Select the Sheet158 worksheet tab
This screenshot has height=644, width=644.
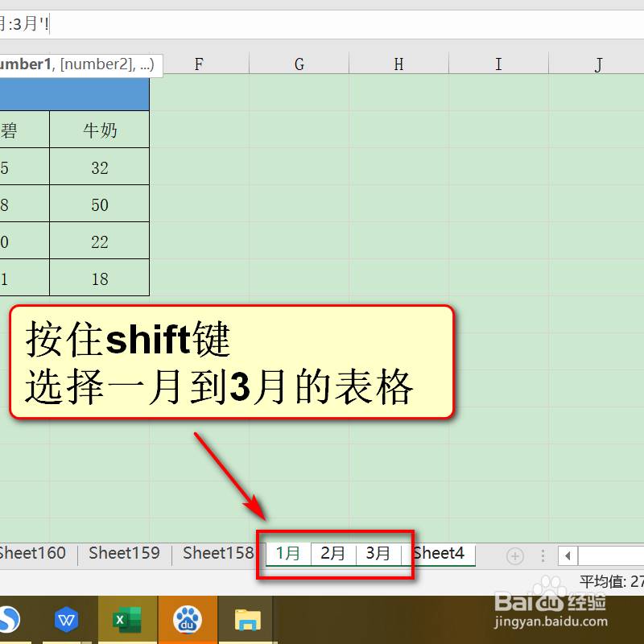click(x=217, y=553)
